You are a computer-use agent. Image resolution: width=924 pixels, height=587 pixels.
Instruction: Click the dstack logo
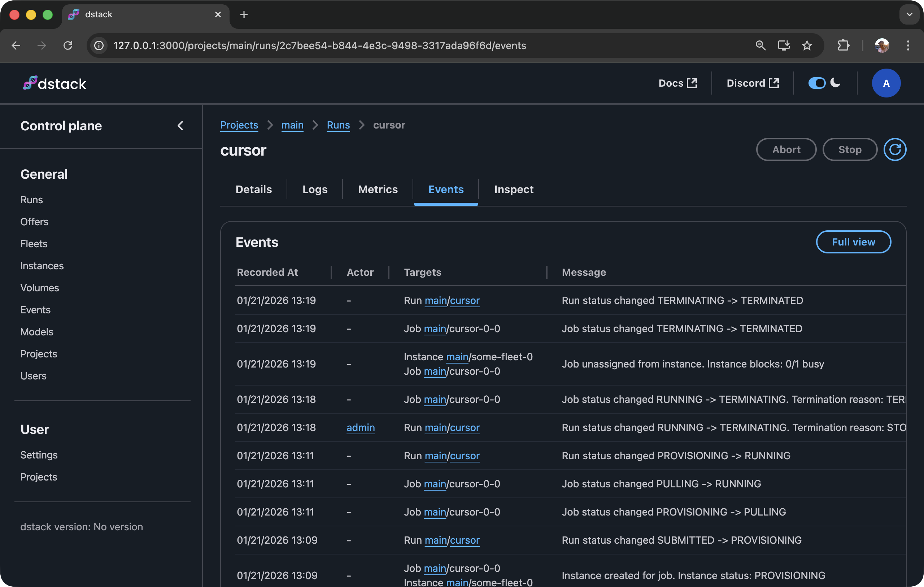click(55, 83)
